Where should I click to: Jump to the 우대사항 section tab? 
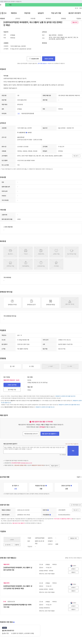tap(33, 18)
